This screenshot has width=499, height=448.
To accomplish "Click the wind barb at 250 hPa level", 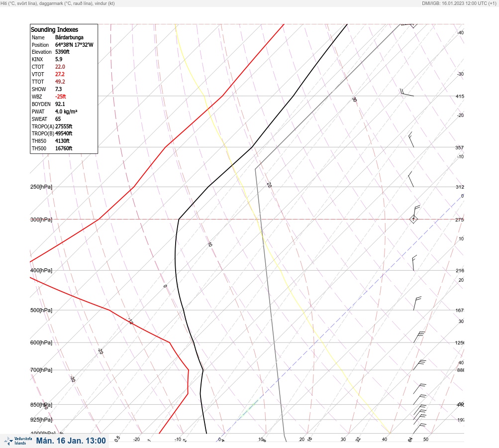I will [411, 179].
